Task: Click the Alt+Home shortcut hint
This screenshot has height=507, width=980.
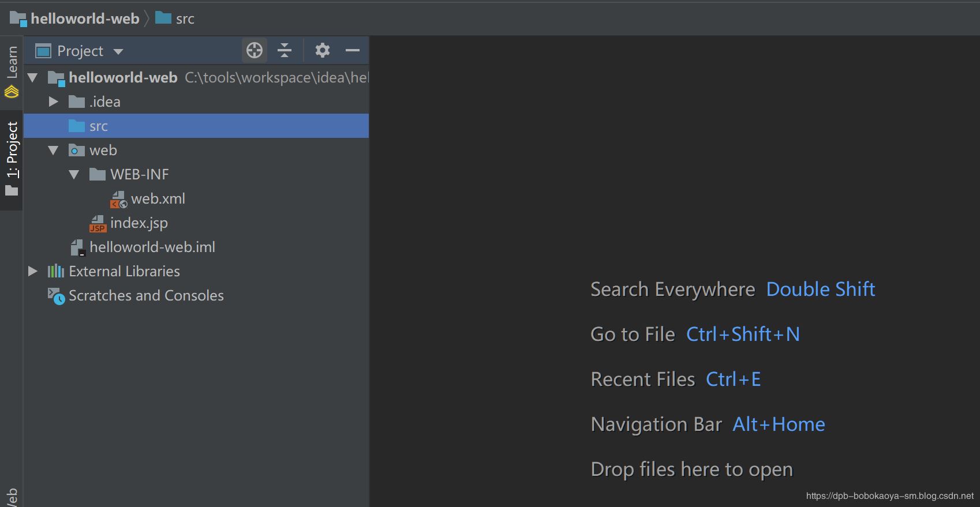Action: click(779, 424)
